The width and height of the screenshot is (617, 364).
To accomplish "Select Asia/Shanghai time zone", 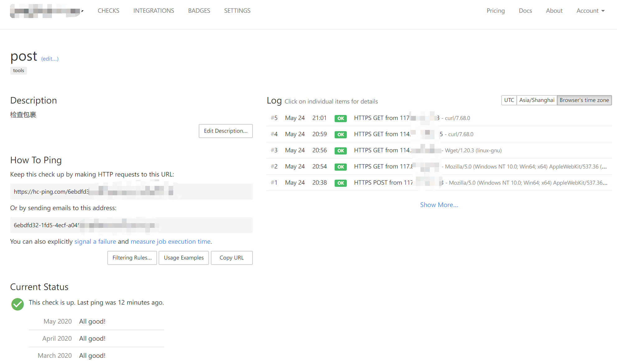I will tap(536, 100).
